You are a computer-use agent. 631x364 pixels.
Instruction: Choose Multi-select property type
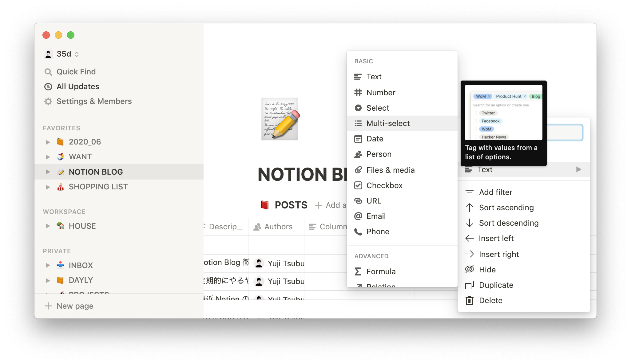402,123
